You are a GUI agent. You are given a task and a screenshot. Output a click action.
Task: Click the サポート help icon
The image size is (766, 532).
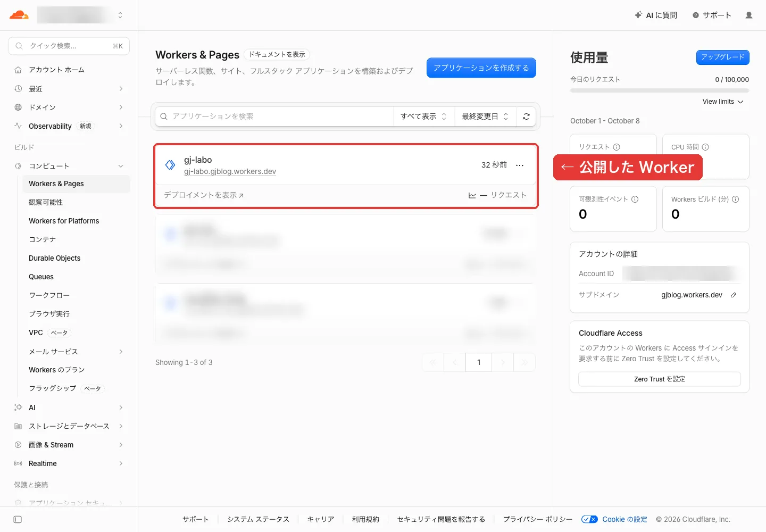click(x=696, y=15)
